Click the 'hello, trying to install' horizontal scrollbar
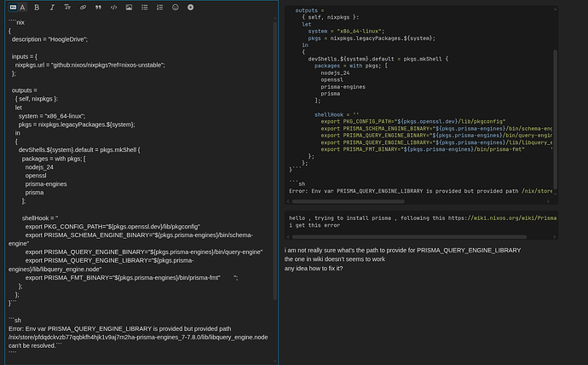This screenshot has width=588, height=365. 409,237
